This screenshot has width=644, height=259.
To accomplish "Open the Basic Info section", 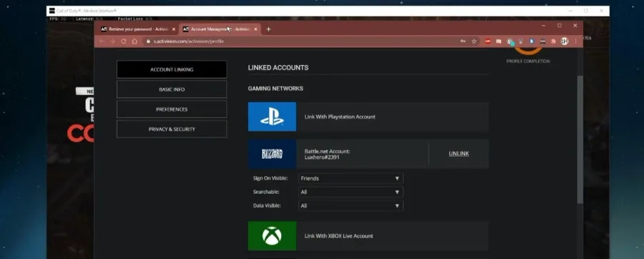I will click(x=172, y=89).
